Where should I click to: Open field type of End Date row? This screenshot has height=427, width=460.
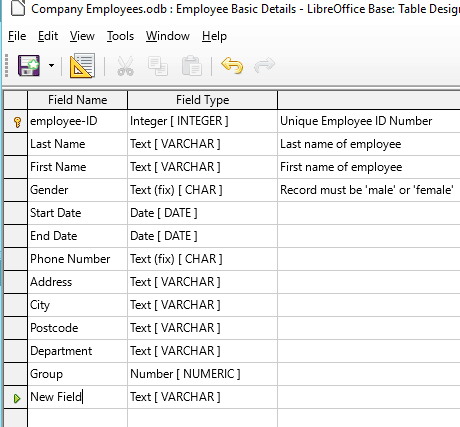tap(202, 236)
